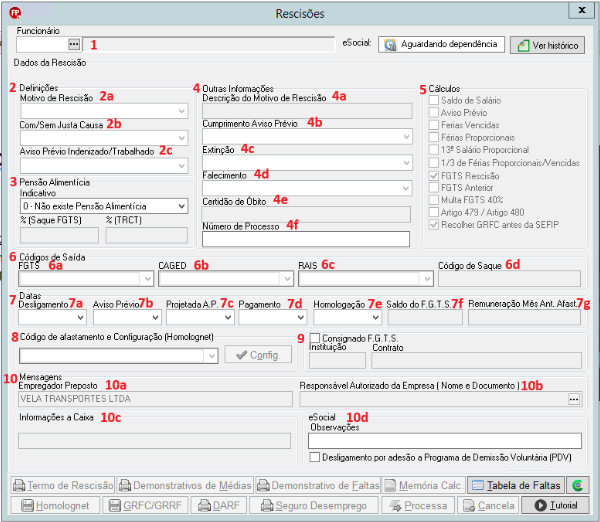The height and width of the screenshot is (522, 600).
Task: Print Termo de Rescisão
Action: 63,485
